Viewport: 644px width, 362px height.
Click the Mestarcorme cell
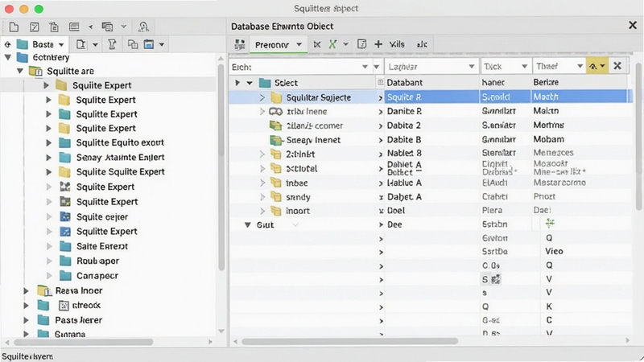tap(559, 183)
